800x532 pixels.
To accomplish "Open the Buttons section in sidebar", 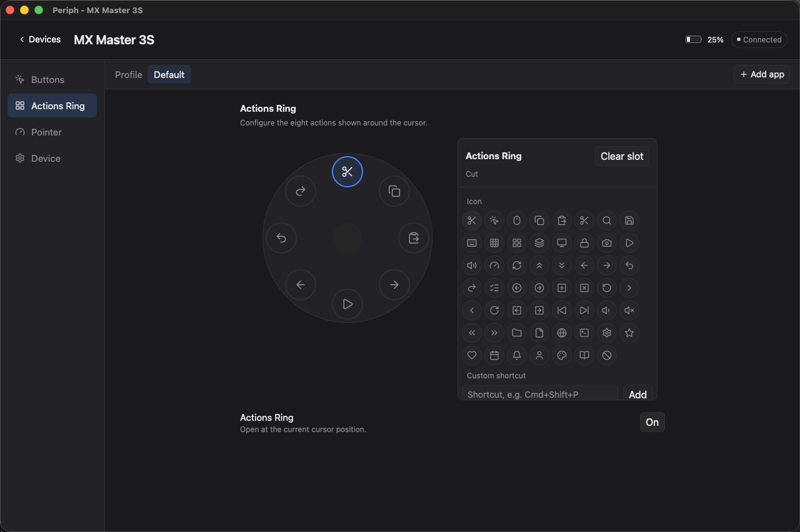I will 52,80.
